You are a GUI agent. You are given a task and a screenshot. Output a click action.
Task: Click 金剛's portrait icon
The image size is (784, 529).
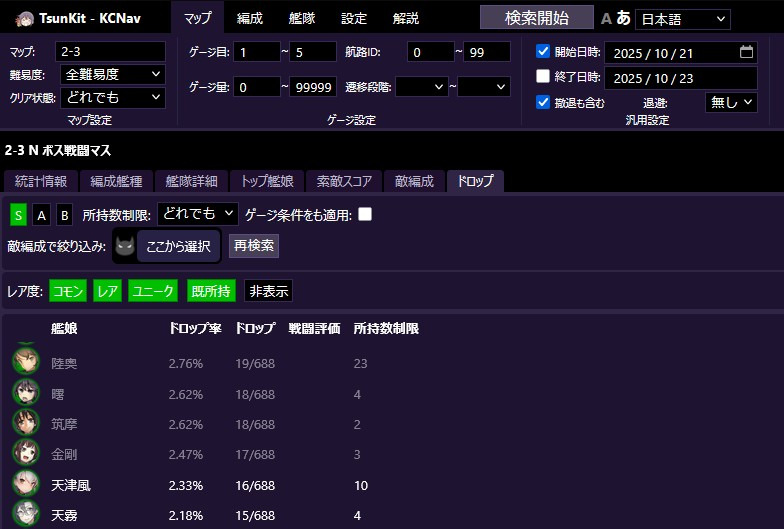(26, 454)
